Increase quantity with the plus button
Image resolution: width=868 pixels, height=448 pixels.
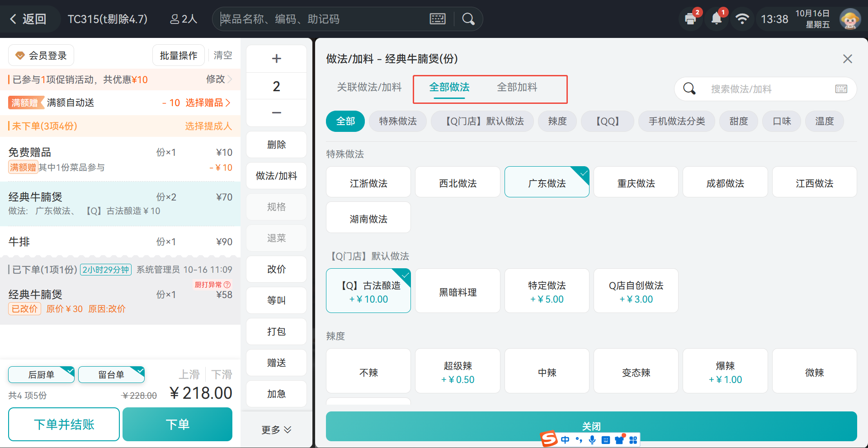tap(276, 59)
